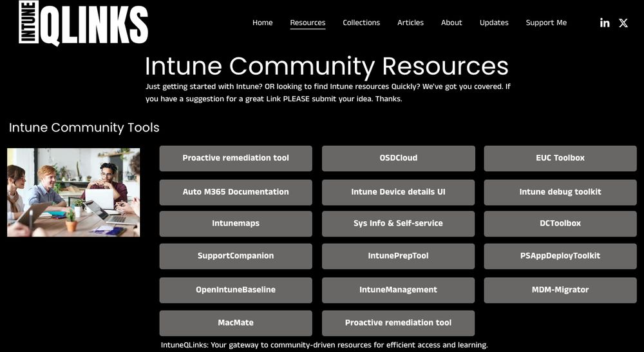Open the IntunePrepTool button
Viewport: 644px width, 352px height.
[399, 256]
